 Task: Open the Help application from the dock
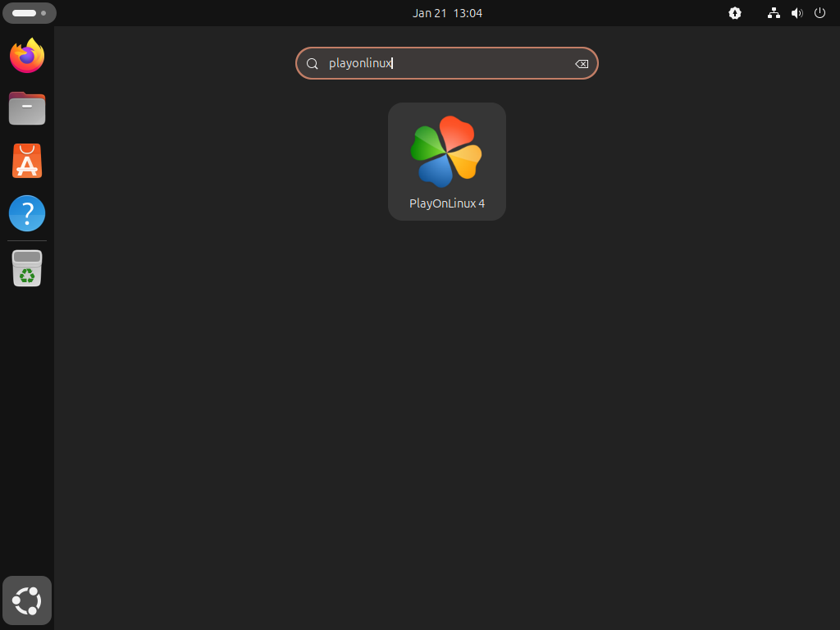pos(27,213)
